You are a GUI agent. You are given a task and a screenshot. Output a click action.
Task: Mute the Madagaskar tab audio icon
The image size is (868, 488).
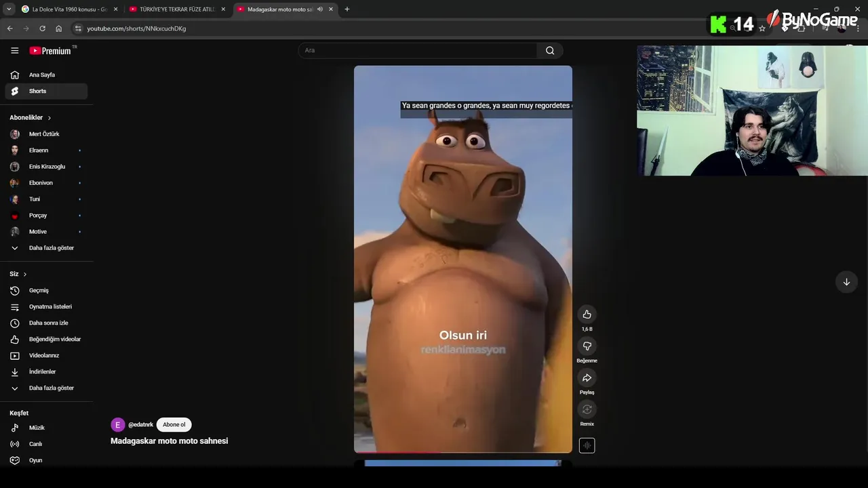(x=320, y=9)
